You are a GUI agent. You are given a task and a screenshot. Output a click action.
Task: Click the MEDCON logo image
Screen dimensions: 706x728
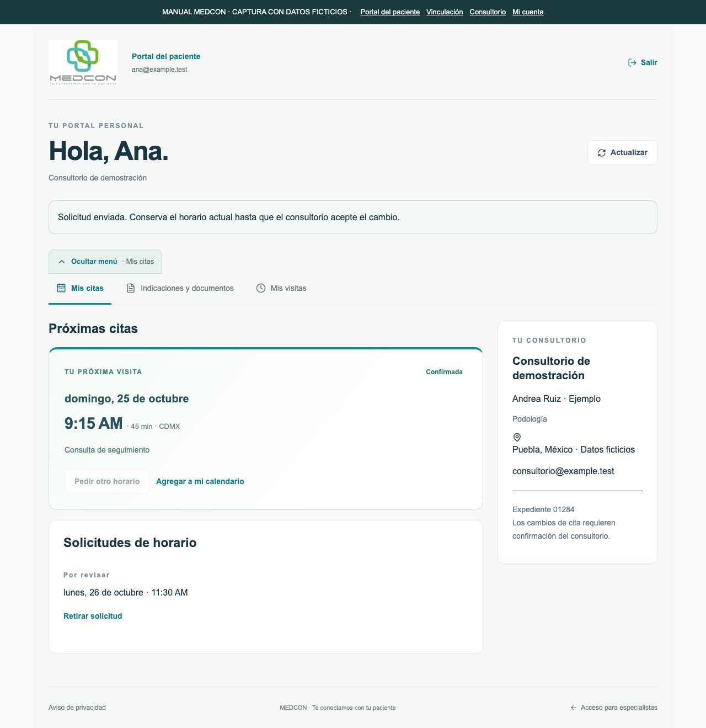(83, 63)
